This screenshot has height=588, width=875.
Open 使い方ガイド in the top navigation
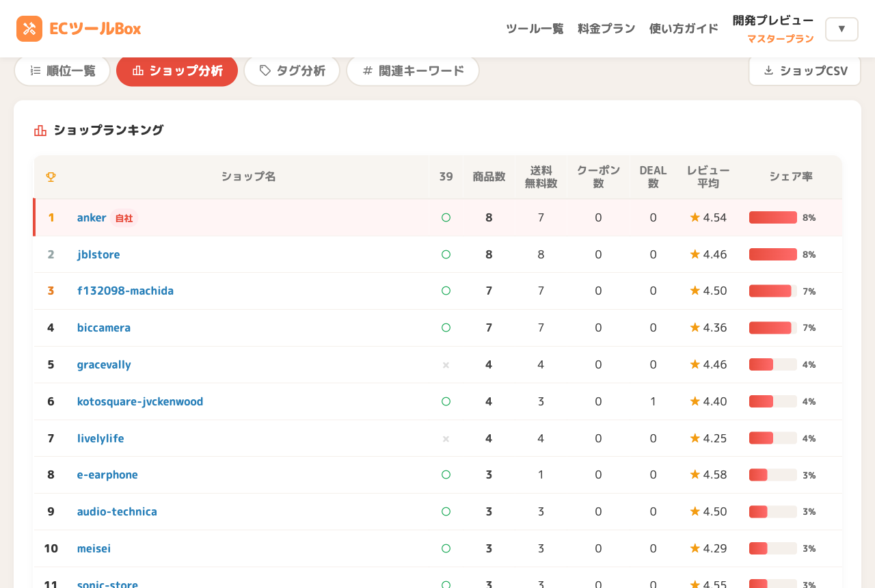click(x=684, y=29)
